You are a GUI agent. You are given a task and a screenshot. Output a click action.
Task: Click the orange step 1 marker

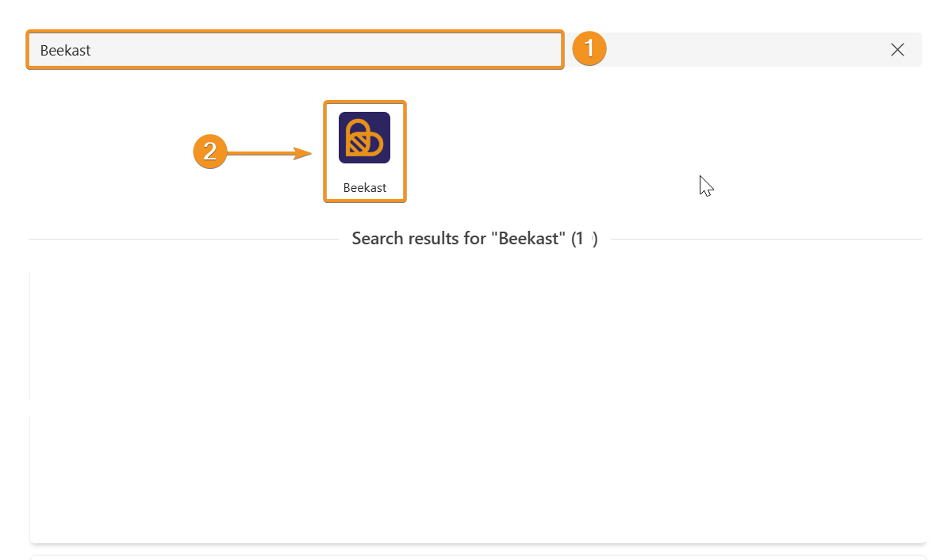pos(589,48)
